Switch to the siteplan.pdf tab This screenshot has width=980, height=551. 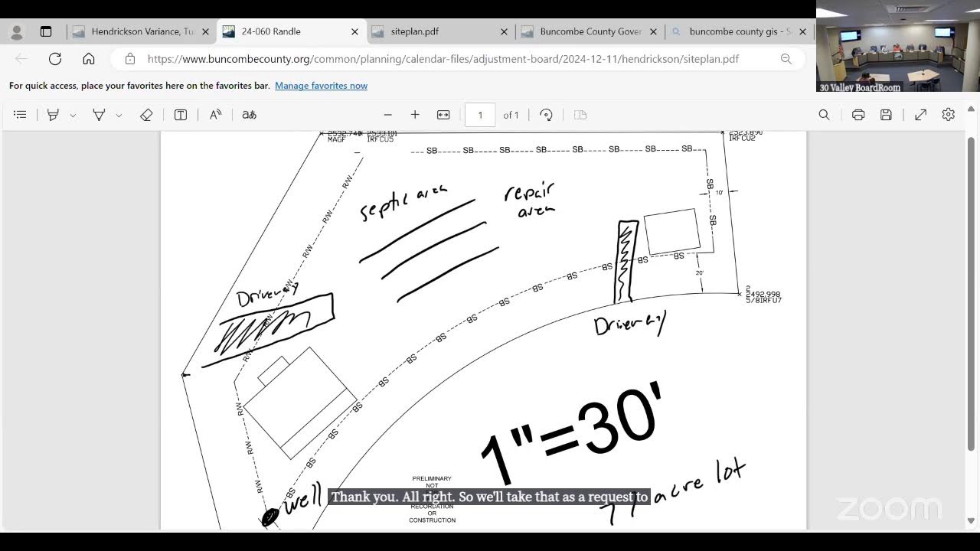[x=440, y=32]
